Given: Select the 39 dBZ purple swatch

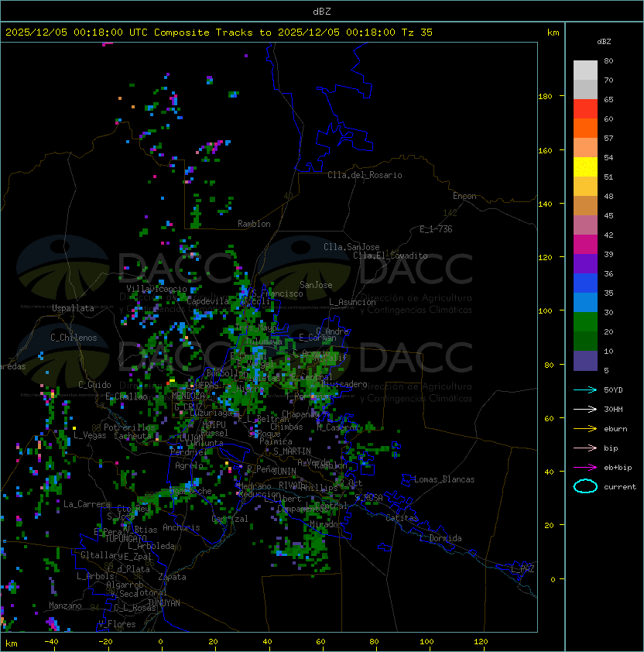Looking at the screenshot, I should pyautogui.click(x=585, y=263).
